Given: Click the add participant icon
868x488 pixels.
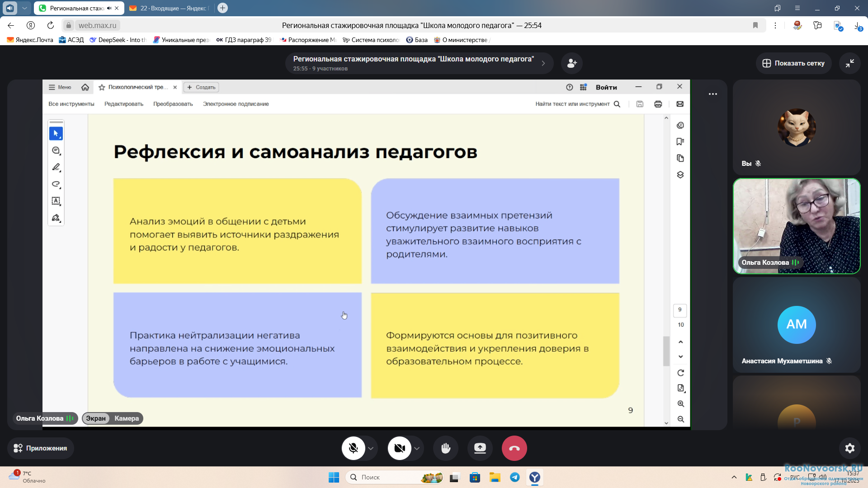Looking at the screenshot, I should [x=572, y=63].
